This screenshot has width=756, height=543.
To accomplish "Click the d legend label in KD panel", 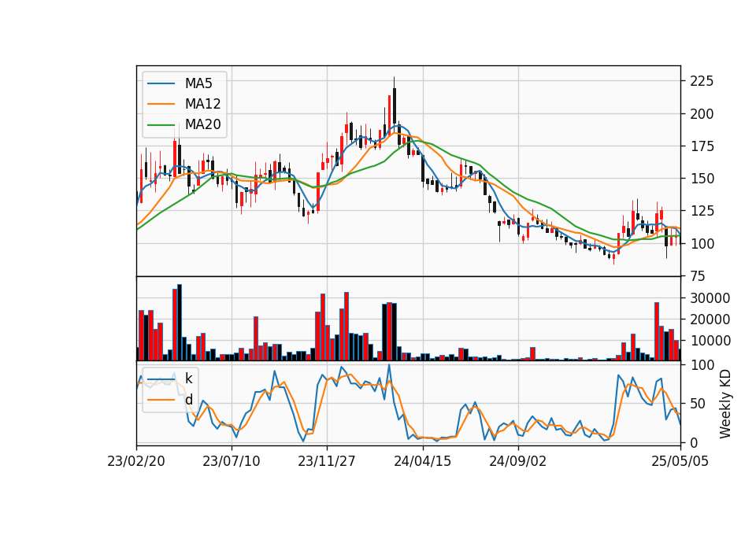I will [188, 400].
